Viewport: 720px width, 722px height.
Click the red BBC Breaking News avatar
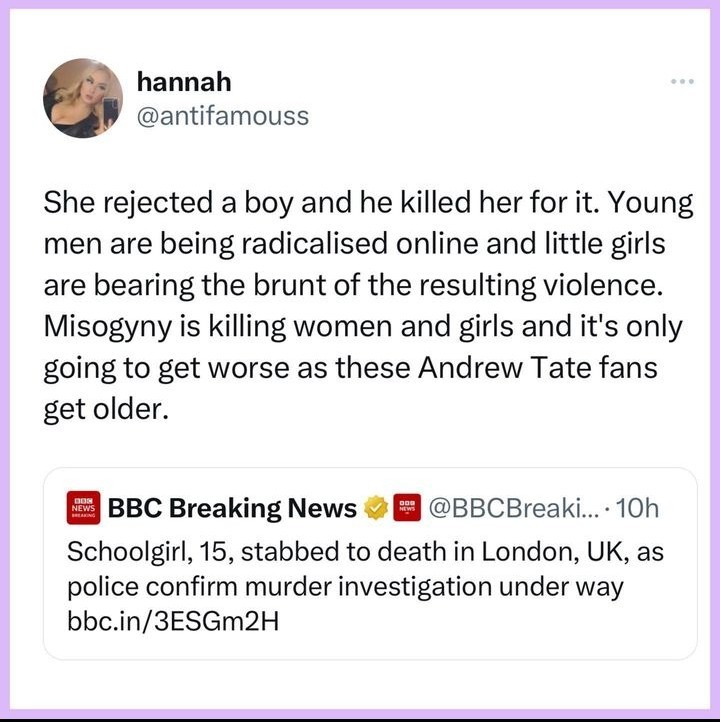pos(83,507)
